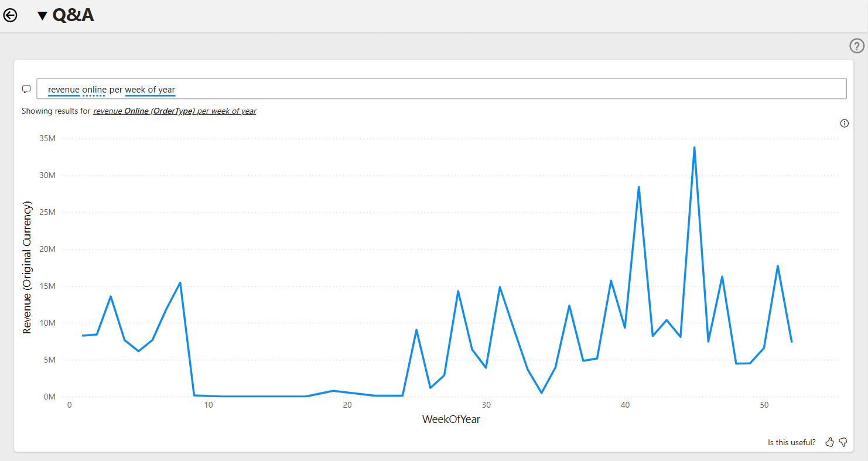Click the 'Is this useful?' text
The height and width of the screenshot is (461, 868).
(x=792, y=442)
